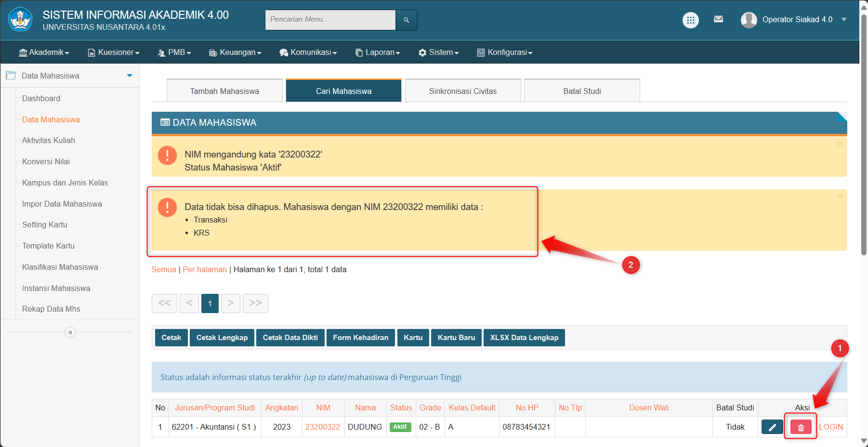Click the pencil edit icon for DUDUNG

[772, 427]
